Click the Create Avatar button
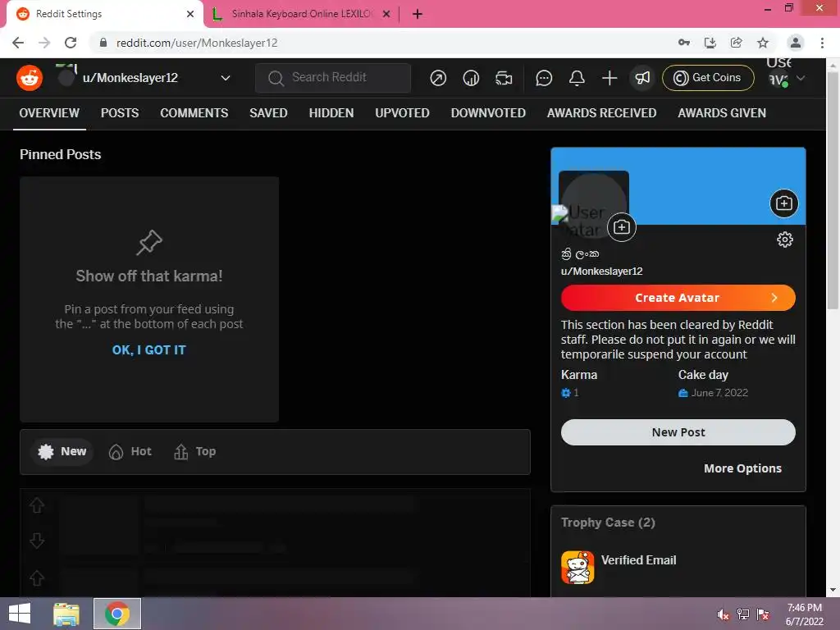840x630 pixels. tap(678, 298)
